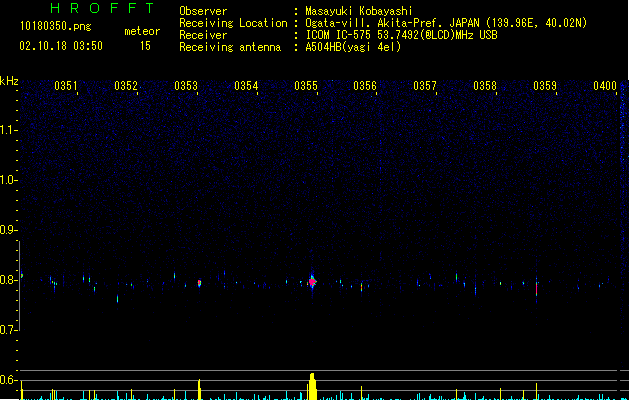Click the 0356 time marker
Viewport: 629px width, 400px height.
pyautogui.click(x=365, y=86)
